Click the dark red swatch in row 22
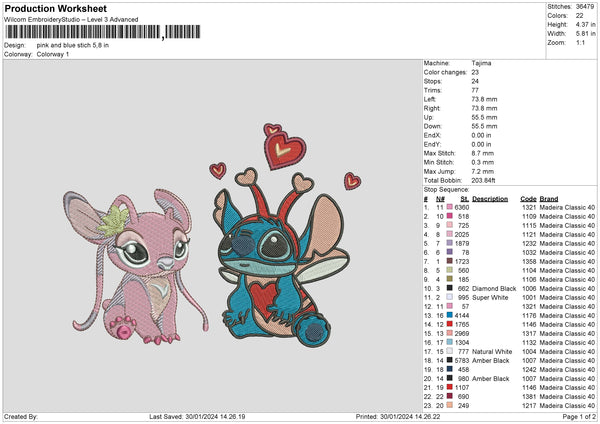 [450, 396]
